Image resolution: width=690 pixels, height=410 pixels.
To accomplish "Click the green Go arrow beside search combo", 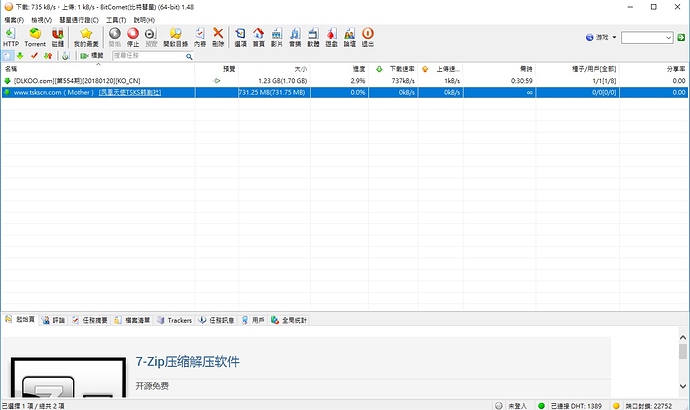I will [681, 37].
